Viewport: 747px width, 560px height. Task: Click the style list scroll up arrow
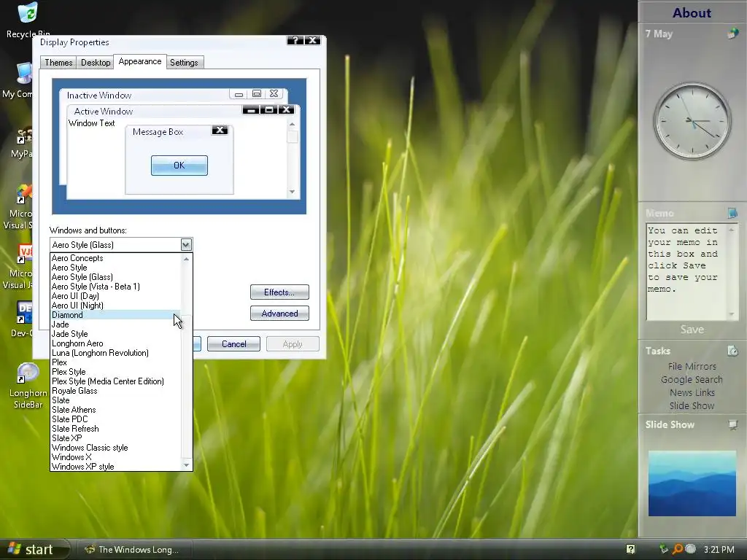pos(186,259)
